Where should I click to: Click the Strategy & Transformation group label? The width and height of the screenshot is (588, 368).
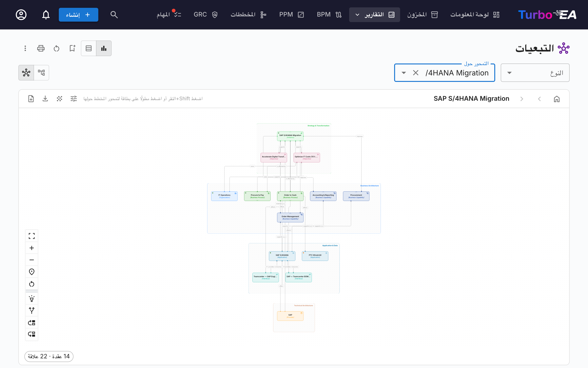pyautogui.click(x=318, y=126)
